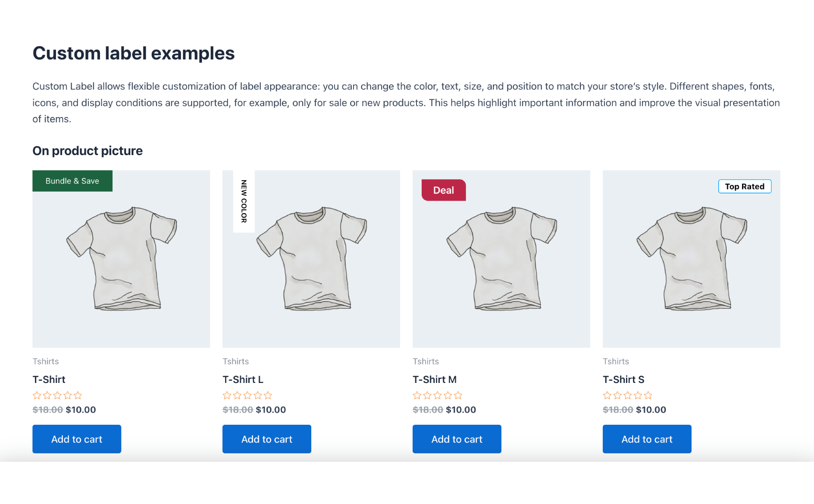Add the T-Shirt product to cart

(77, 439)
